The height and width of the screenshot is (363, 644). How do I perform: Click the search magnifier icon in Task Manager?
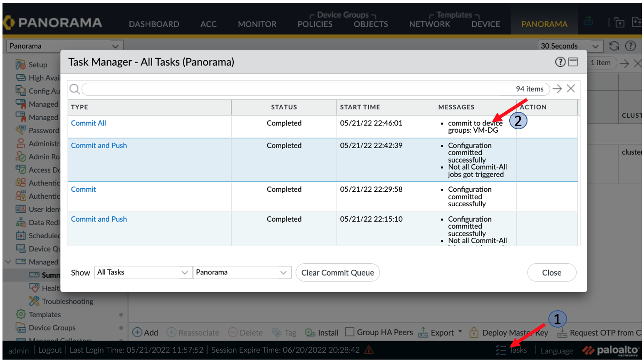75,89
